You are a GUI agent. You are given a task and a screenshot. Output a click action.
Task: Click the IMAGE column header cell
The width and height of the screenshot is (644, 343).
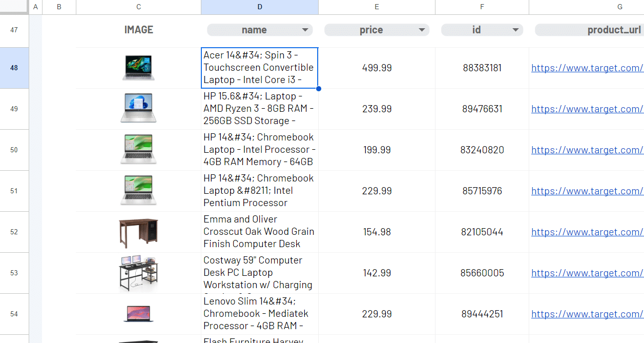[138, 30]
